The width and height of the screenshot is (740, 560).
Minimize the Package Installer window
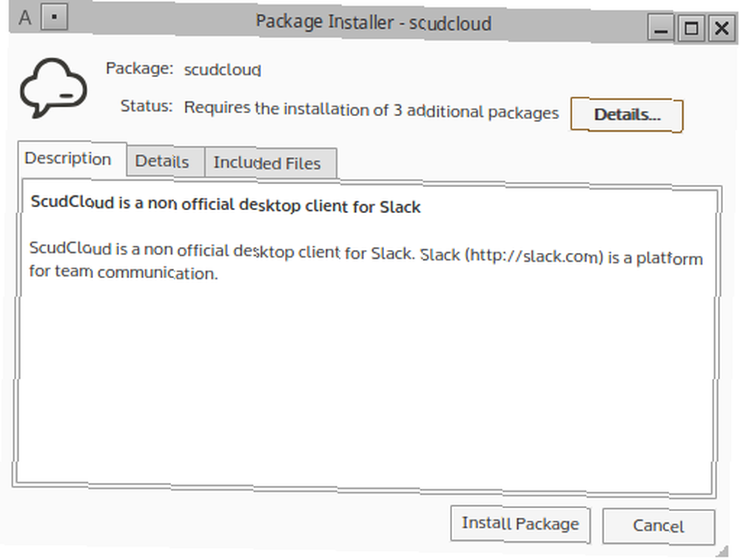pos(660,28)
